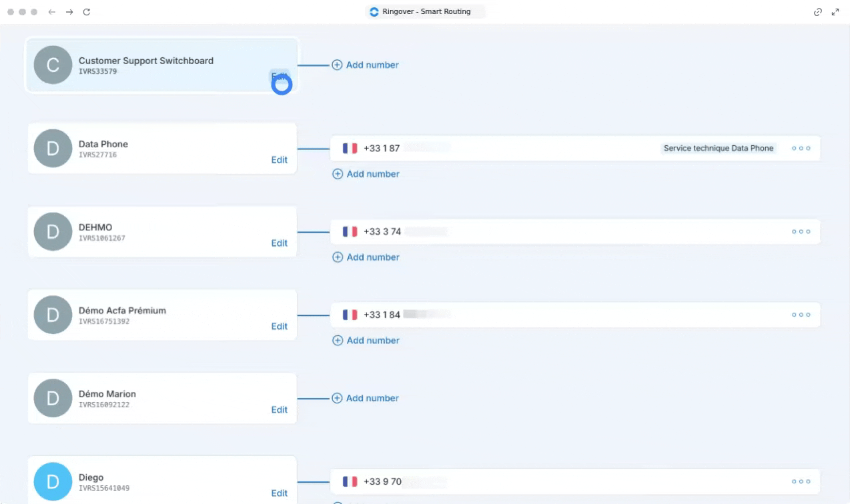Click the browser back arrow
The image size is (850, 504).
click(x=52, y=12)
